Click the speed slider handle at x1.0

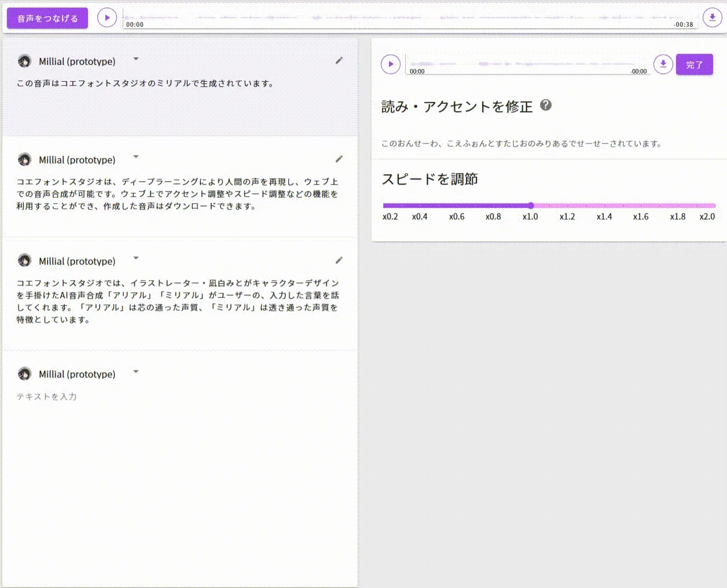coord(531,205)
